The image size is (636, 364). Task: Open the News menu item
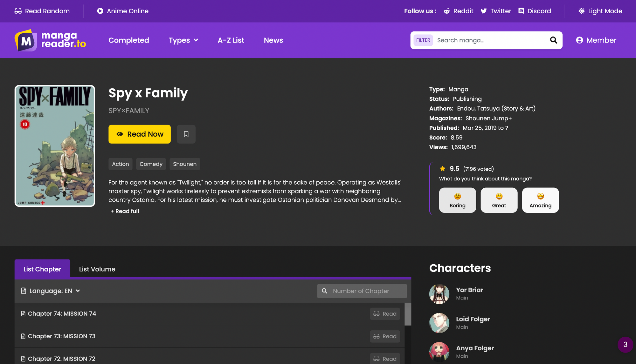[x=273, y=40]
